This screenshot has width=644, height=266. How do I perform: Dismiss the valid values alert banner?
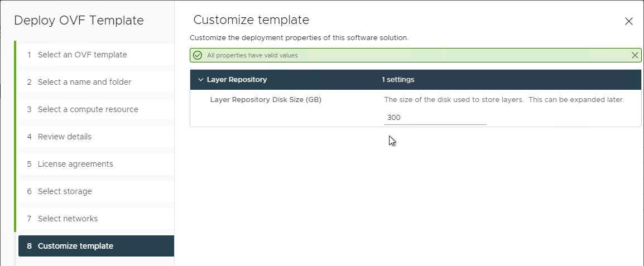[x=635, y=55]
